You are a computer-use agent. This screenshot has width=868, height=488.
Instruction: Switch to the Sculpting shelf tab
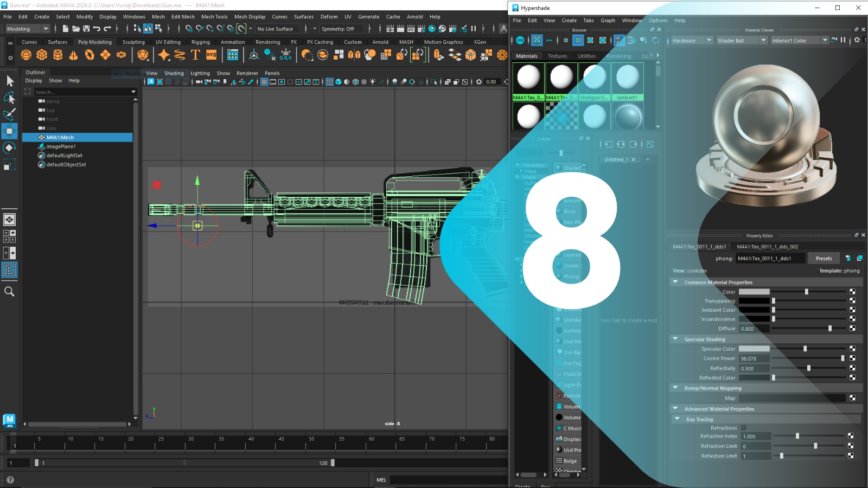coord(133,42)
